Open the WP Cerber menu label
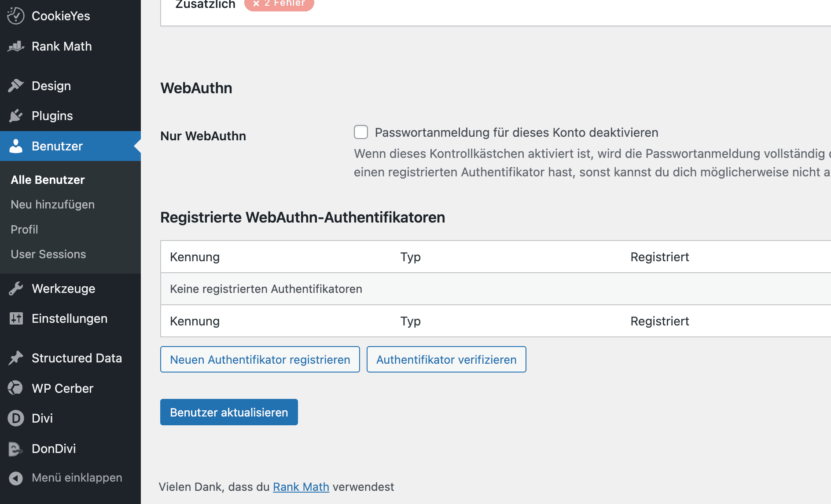Image resolution: width=831 pixels, height=504 pixels. click(63, 388)
